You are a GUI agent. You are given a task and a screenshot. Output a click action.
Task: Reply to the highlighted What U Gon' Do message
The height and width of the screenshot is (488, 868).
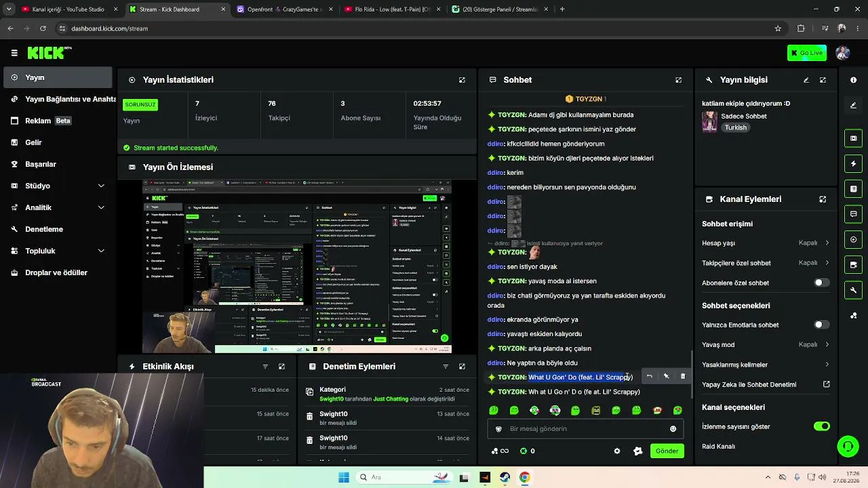650,376
